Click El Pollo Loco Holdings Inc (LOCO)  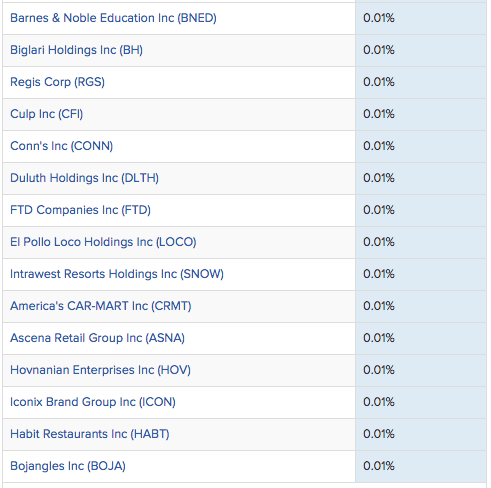(x=103, y=242)
